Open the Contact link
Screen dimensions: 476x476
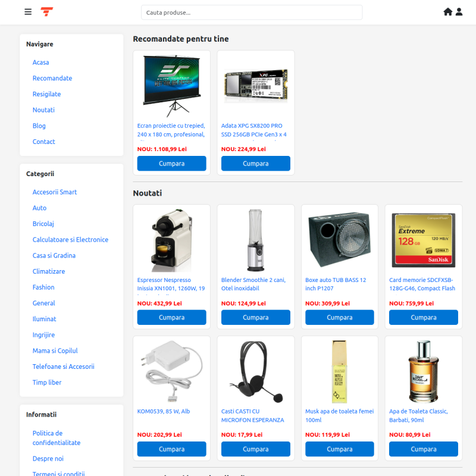(43, 142)
